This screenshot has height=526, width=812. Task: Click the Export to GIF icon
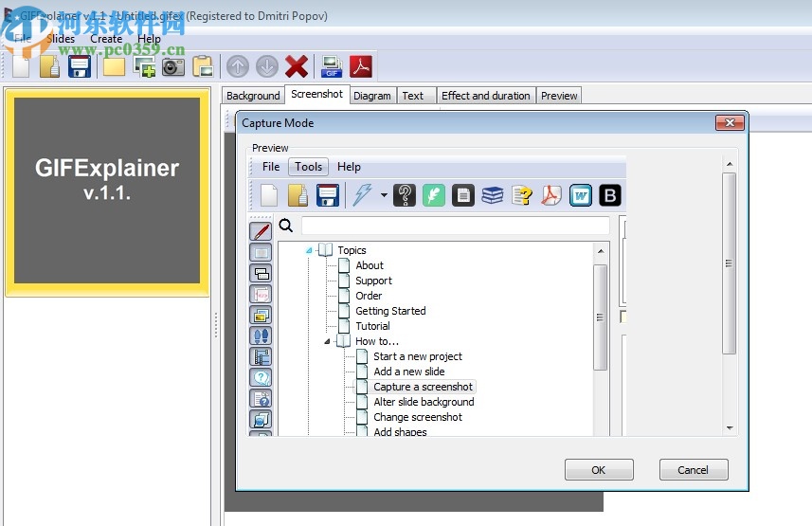click(332, 66)
